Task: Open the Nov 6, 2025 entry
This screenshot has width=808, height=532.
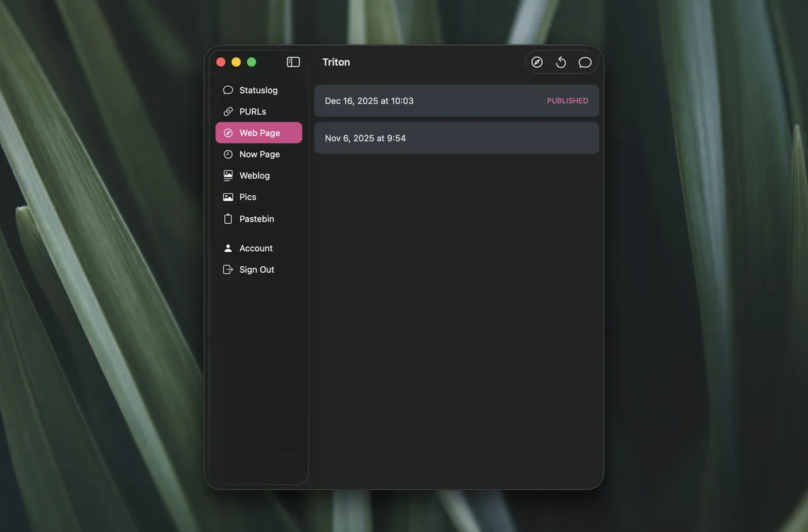Action: [457, 138]
